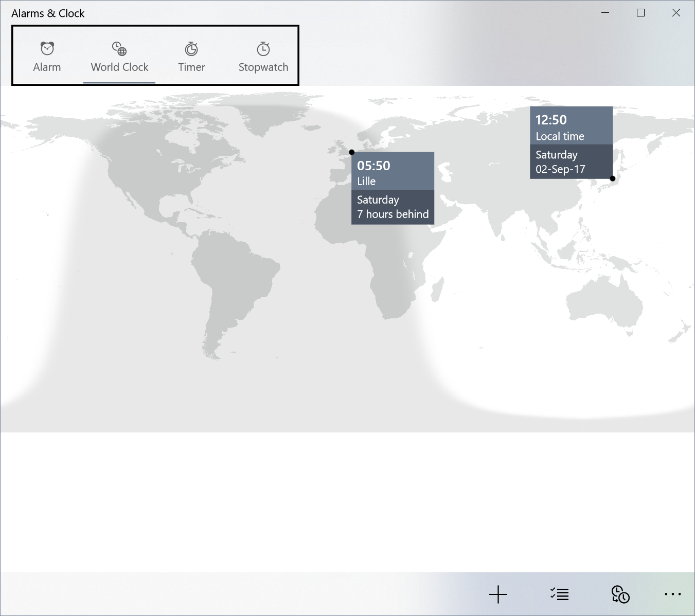
Task: Click the local time location dot
Action: pyautogui.click(x=613, y=178)
